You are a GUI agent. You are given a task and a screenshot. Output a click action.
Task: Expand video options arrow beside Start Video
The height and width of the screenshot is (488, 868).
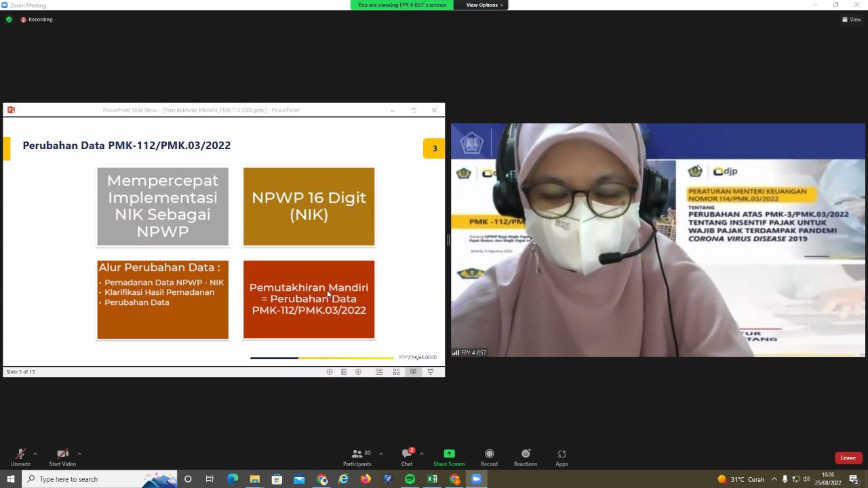point(79,454)
